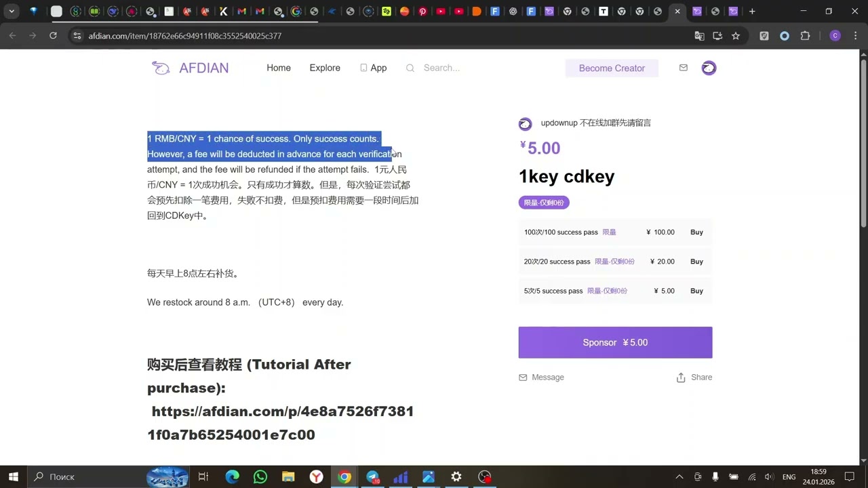
Task: Click Sponsor ¥5.00 button
Action: coord(615,342)
